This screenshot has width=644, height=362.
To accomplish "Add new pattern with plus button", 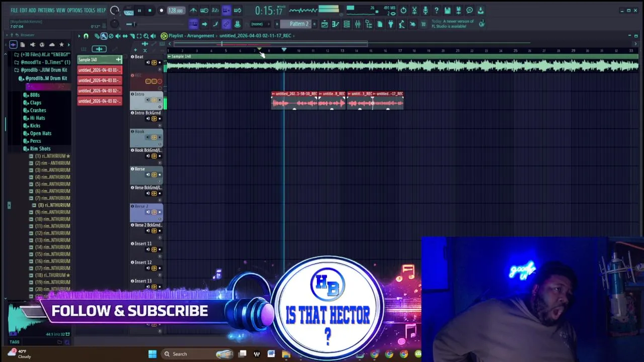I will point(314,24).
